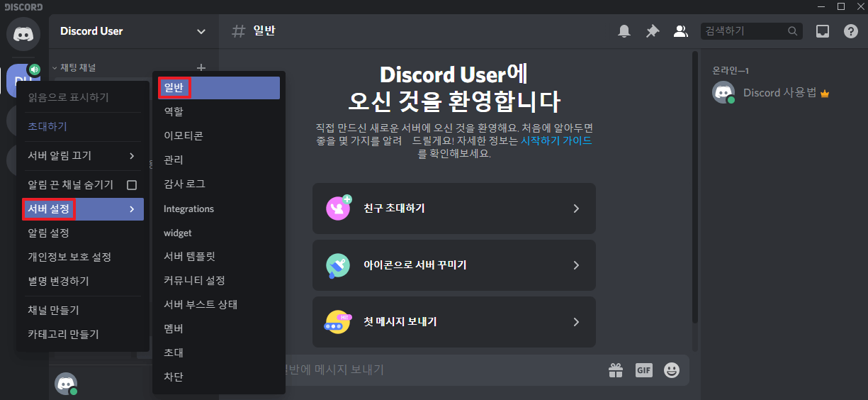Click the gift icon in message bar
The image size is (868, 400).
[x=615, y=370]
